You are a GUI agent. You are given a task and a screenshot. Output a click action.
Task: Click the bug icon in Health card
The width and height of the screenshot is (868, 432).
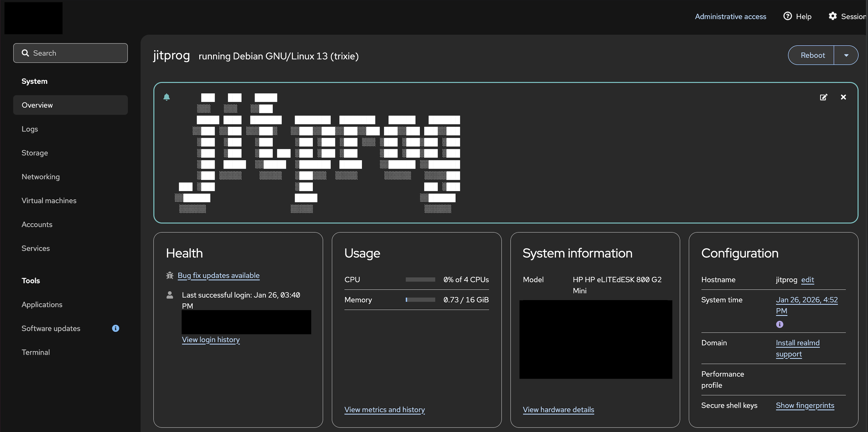coord(170,275)
